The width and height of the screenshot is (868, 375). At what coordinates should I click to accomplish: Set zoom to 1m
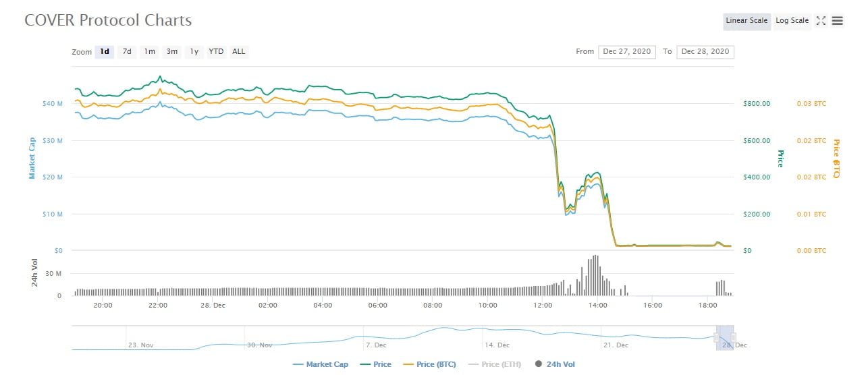(x=149, y=52)
